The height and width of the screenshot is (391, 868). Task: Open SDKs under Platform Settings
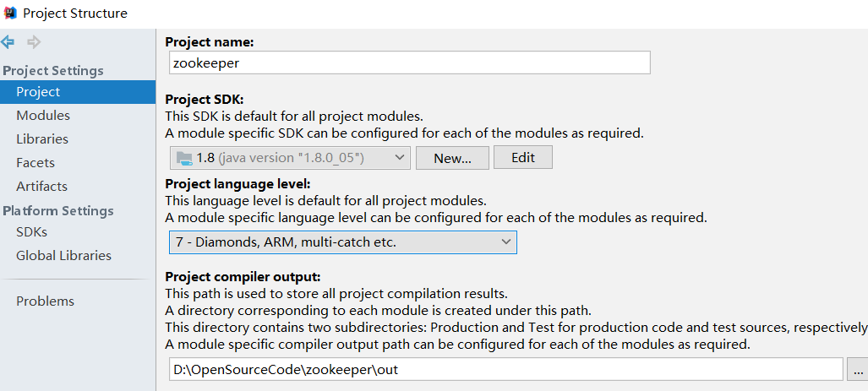(31, 232)
